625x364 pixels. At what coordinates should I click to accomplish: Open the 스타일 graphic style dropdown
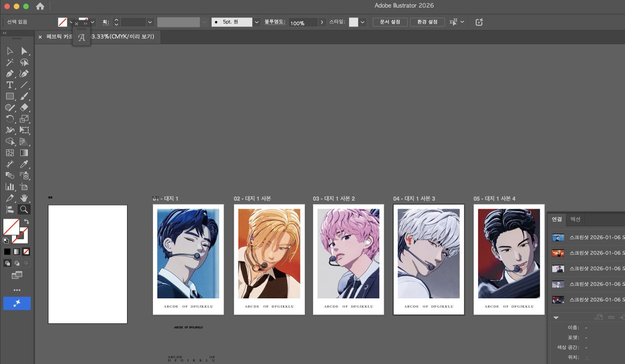(362, 22)
